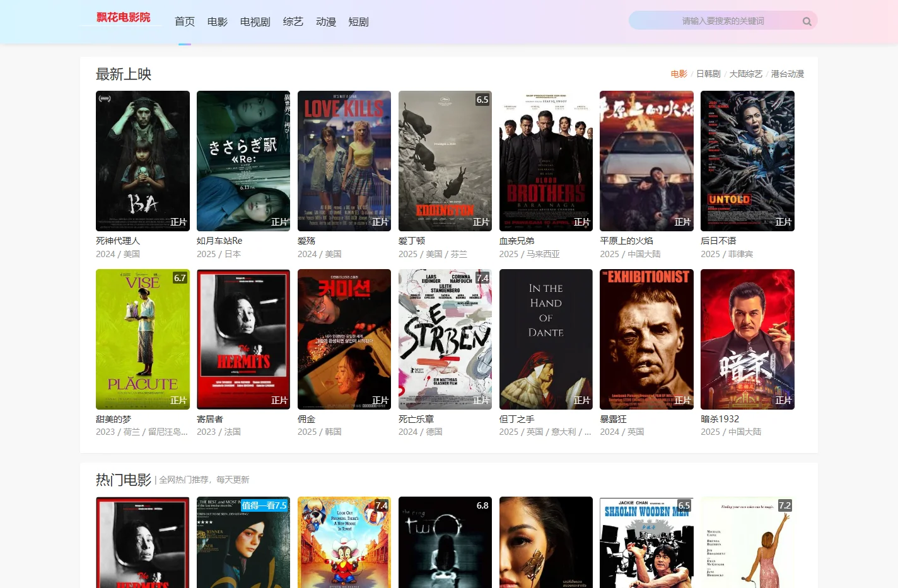The width and height of the screenshot is (898, 588).
Task: Click the 2025 / 韩国 text under 佣金
Action: point(320,432)
